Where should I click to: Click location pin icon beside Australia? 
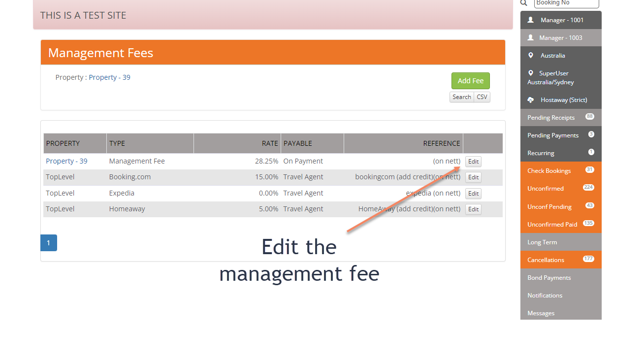point(530,56)
